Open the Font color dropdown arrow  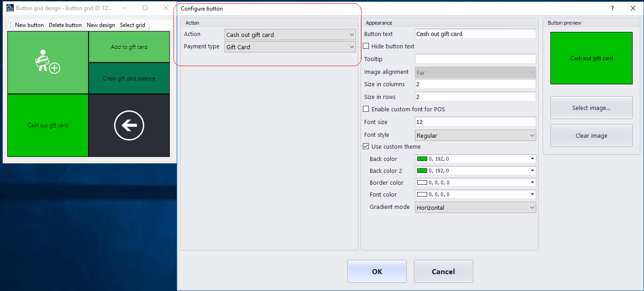point(532,194)
